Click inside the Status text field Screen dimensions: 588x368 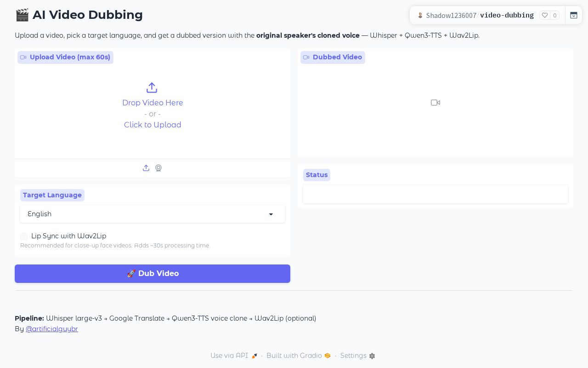[435, 194]
